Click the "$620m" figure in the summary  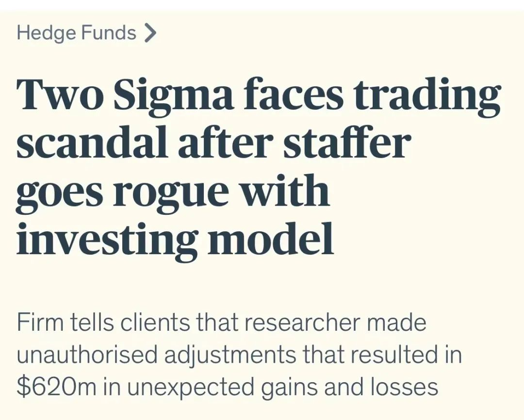57,387
